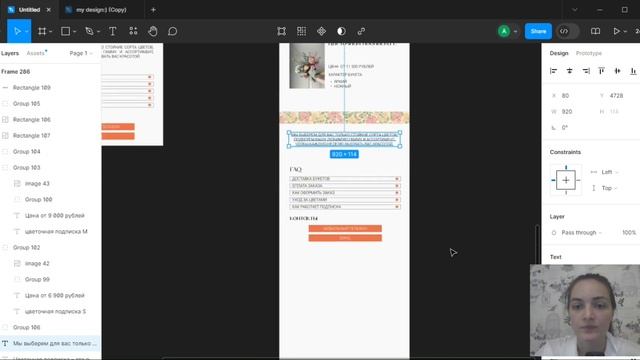Click the layer opacity 100% field
Screen dimensions: 640x360
coord(629,233)
